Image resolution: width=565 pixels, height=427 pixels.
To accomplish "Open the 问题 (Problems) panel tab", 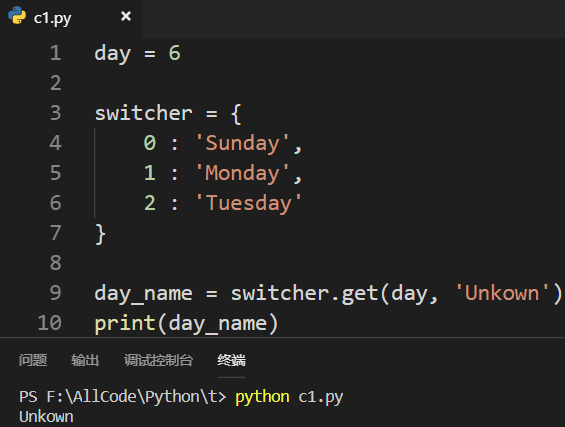I will click(33, 360).
